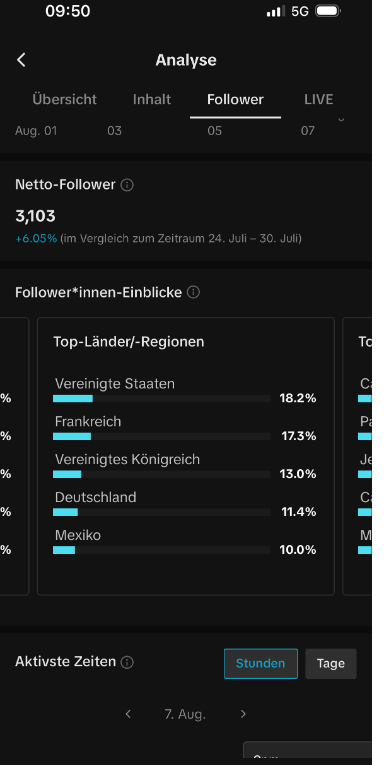Select the Vereinigte Staaten percentage bar
The image size is (386, 765).
coord(162,399)
